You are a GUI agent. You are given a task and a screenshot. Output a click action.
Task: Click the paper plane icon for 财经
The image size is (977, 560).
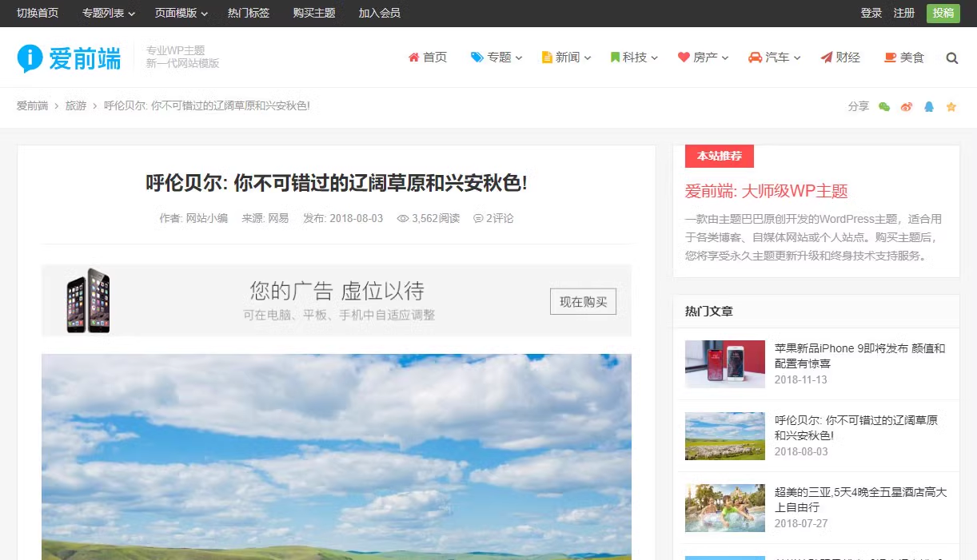point(827,58)
